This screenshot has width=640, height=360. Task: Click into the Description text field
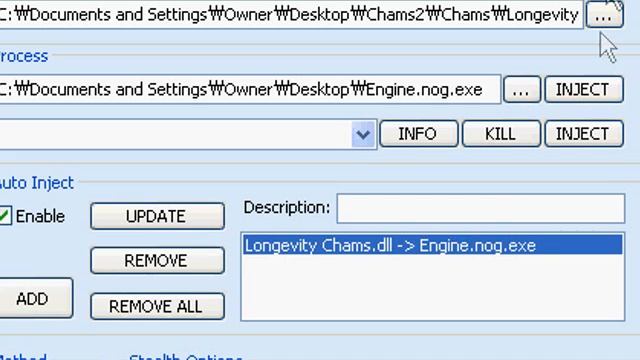pyautogui.click(x=480, y=209)
